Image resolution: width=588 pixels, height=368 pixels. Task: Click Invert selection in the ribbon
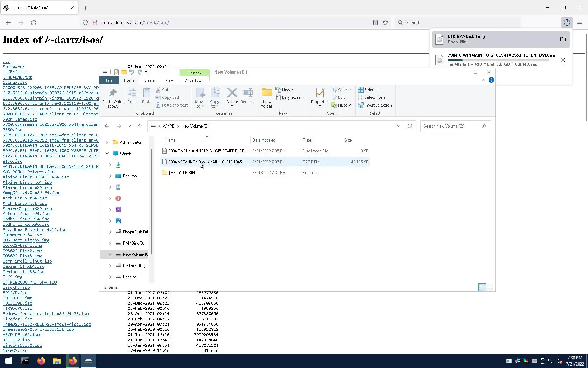375,105
